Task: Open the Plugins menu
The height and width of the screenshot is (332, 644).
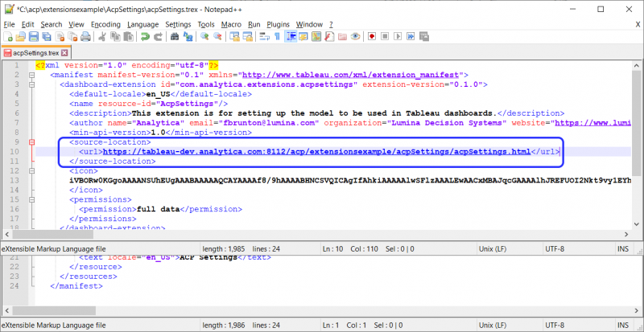Action: 278,24
